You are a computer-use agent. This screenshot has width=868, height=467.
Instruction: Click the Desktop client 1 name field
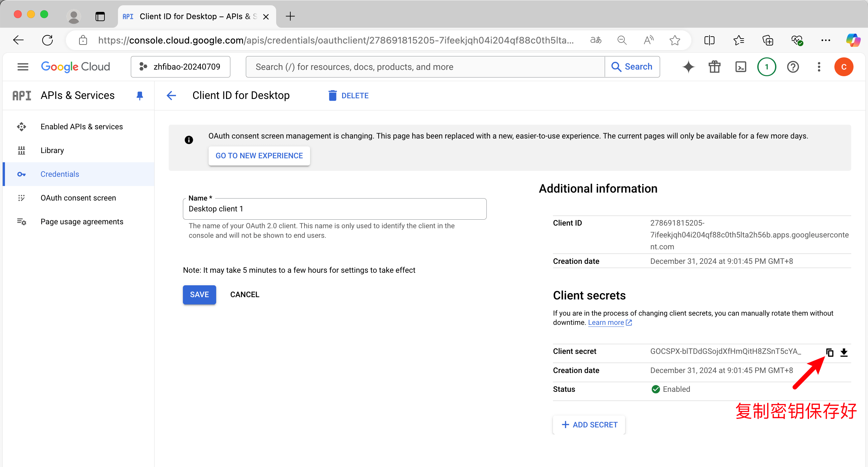coord(334,209)
